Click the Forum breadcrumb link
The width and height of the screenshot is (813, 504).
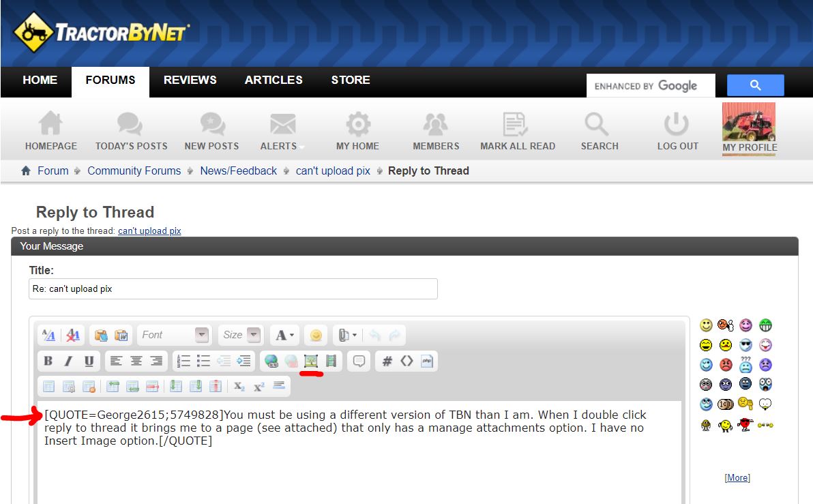click(53, 171)
